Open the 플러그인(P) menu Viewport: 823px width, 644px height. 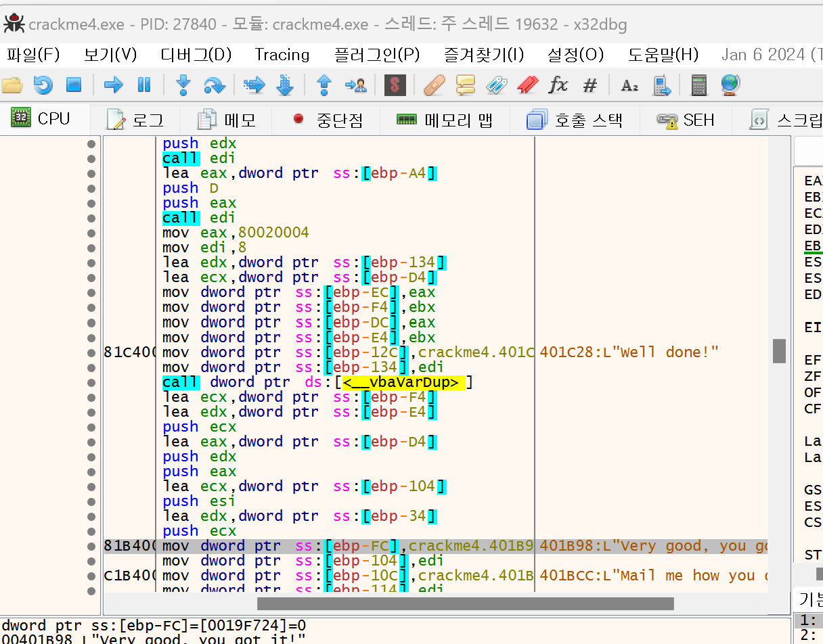(377, 55)
